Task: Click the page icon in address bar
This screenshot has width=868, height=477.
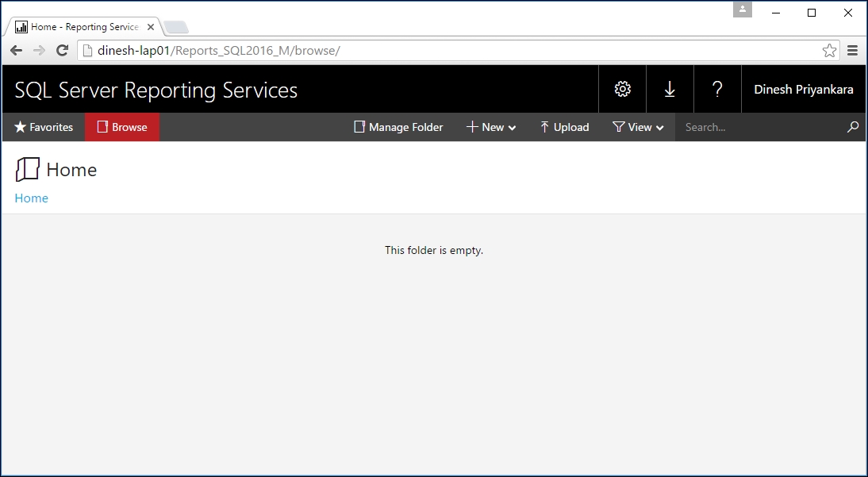Action: click(87, 51)
